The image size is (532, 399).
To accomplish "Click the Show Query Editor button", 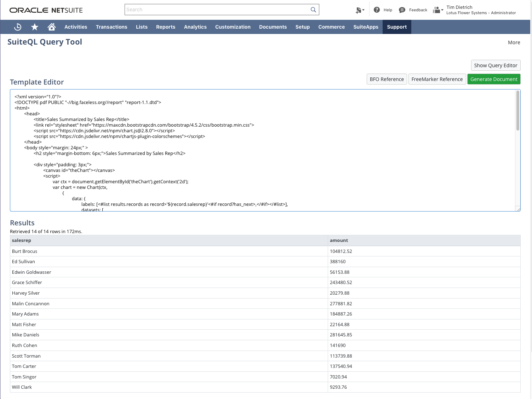I will click(x=496, y=65).
